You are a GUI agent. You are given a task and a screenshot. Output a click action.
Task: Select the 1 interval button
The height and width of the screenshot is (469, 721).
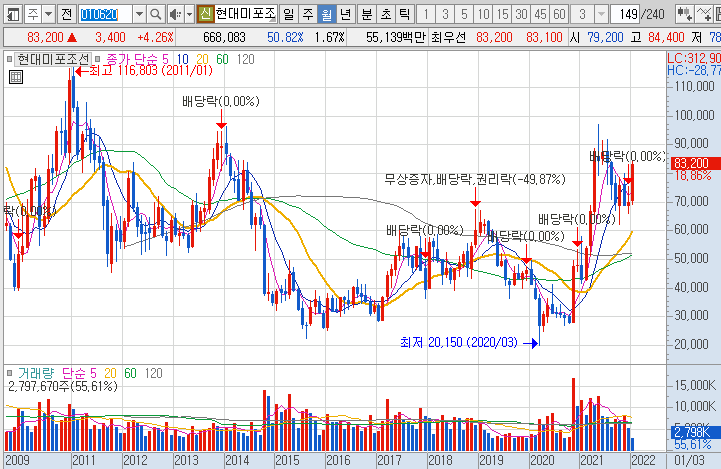coord(426,14)
